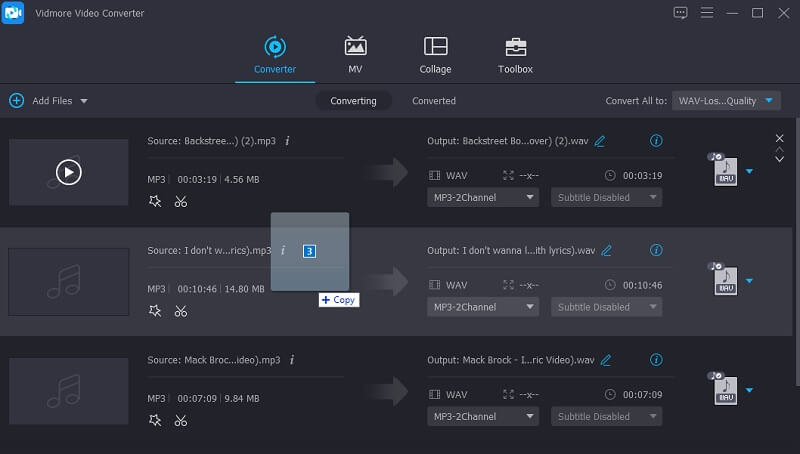Viewport: 800px width, 454px height.
Task: Remove the Backstreet file with the X
Action: coord(779,138)
